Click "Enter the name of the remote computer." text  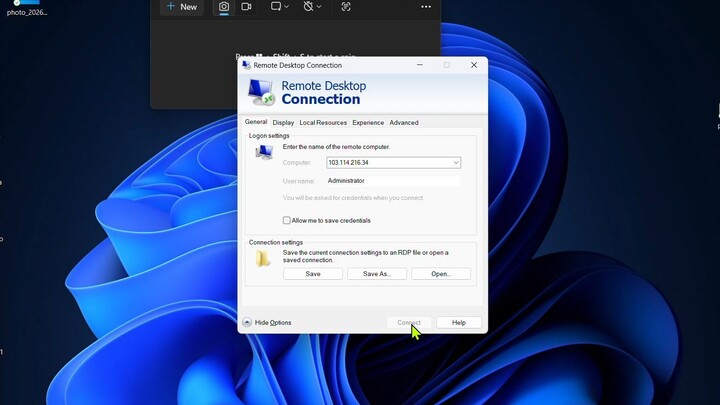[x=336, y=147]
